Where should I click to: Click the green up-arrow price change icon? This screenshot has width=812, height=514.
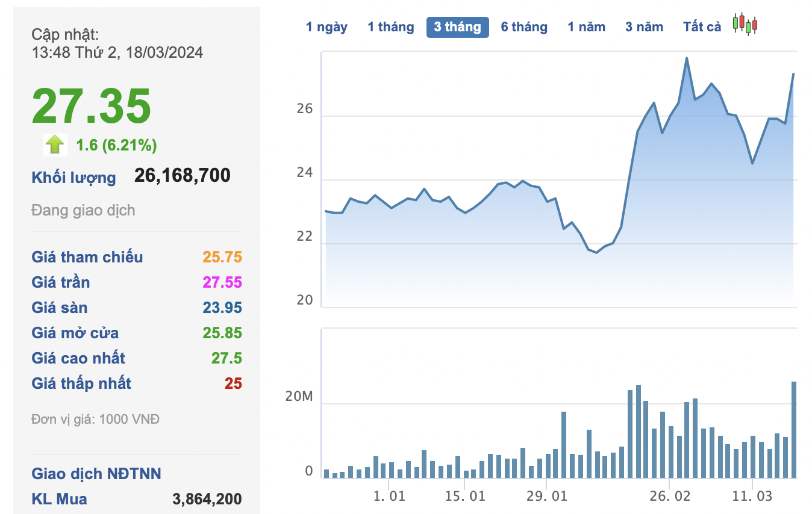coord(55,144)
